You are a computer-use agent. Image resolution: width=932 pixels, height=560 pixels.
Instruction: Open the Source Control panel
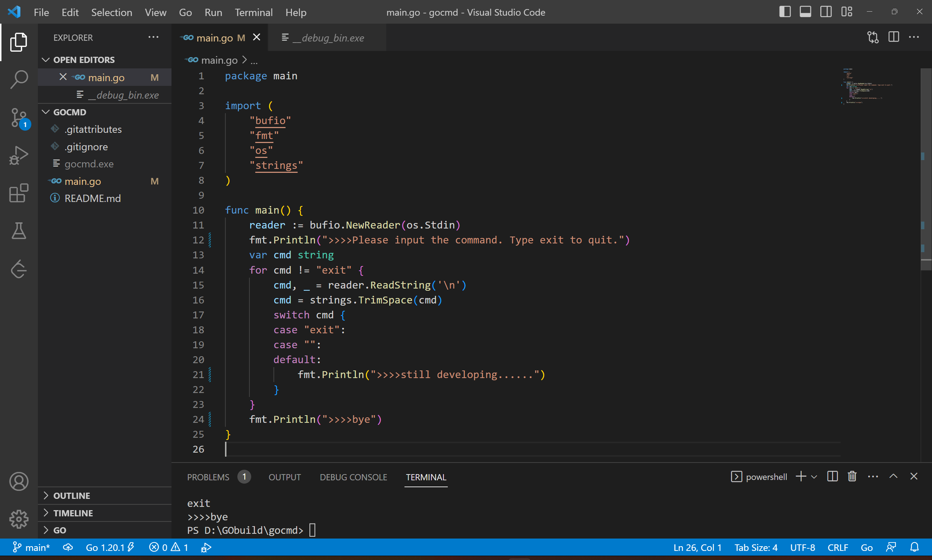[19, 118]
